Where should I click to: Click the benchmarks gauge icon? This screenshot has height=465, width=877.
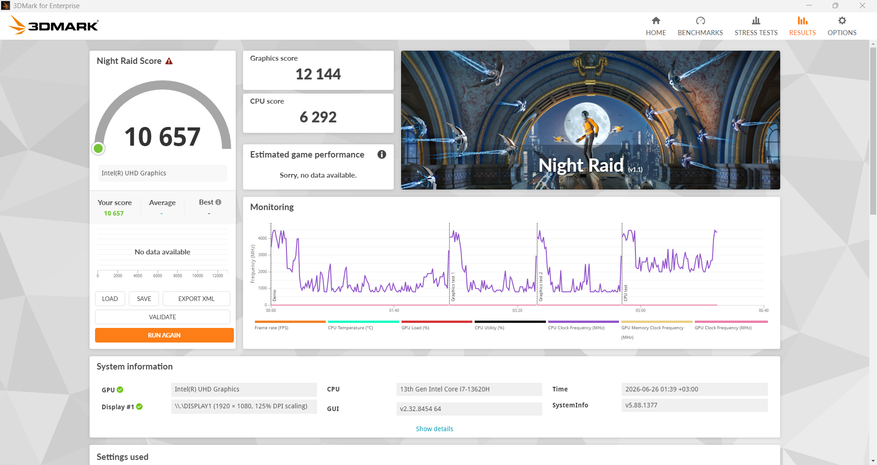[700, 21]
